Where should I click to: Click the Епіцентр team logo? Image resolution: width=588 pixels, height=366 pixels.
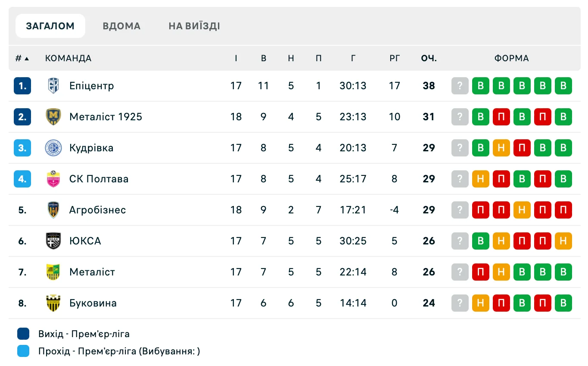tap(53, 86)
